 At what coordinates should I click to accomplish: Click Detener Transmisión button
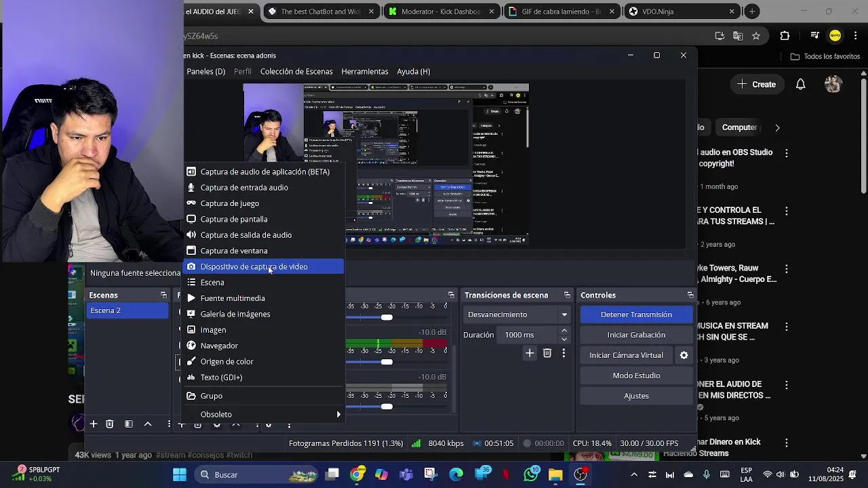click(636, 314)
